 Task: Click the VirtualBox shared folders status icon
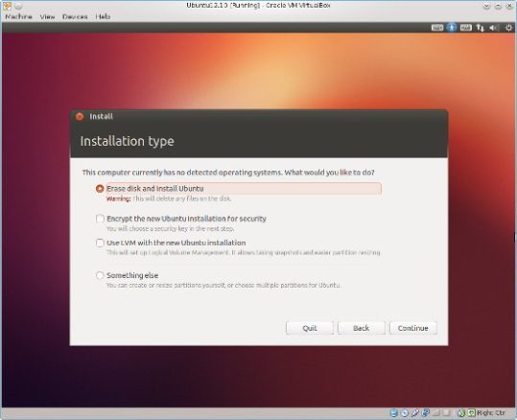pyautogui.click(x=436, y=412)
